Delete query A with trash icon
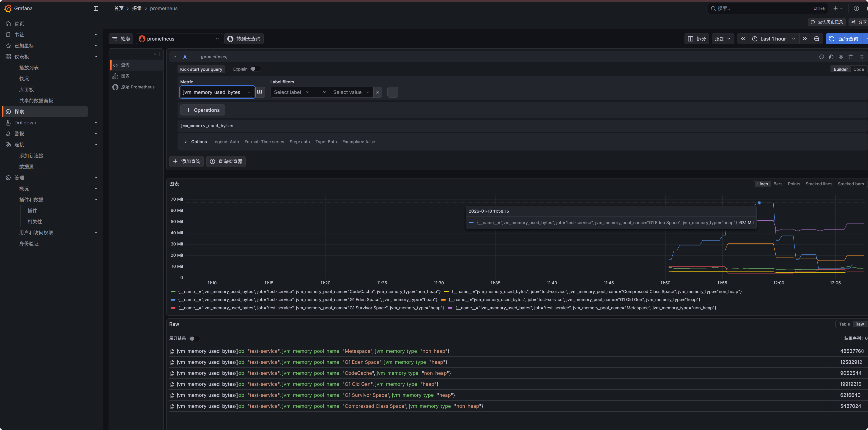868x430 pixels. (x=850, y=57)
